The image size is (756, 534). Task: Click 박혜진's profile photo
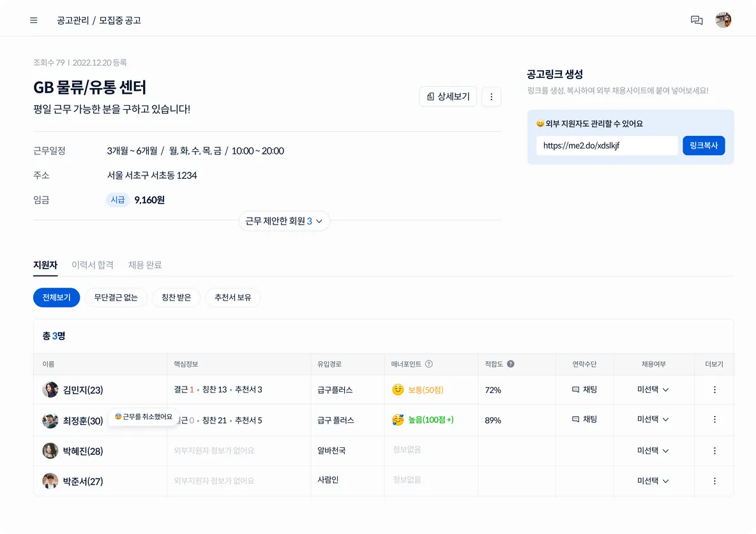(x=50, y=450)
